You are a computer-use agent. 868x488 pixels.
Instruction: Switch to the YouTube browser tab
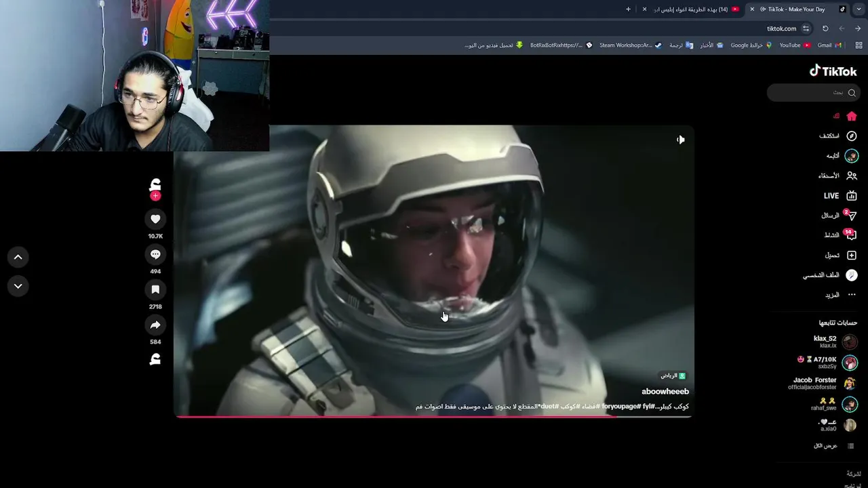(x=692, y=9)
